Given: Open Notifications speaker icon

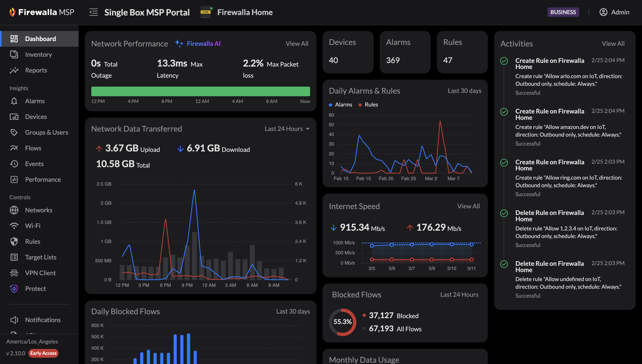Looking at the screenshot, I should tap(14, 320).
